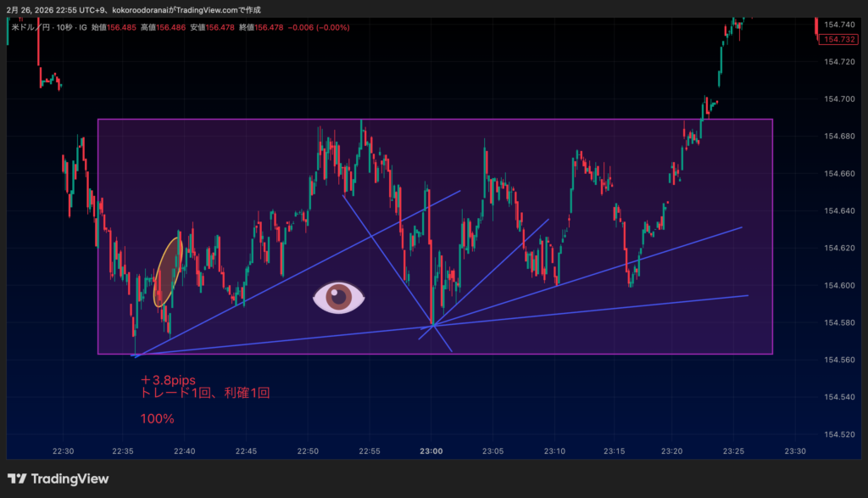This screenshot has width=868, height=498.
Task: Click the 'トレード1回、利確1回' text annotation
Action: tap(205, 394)
